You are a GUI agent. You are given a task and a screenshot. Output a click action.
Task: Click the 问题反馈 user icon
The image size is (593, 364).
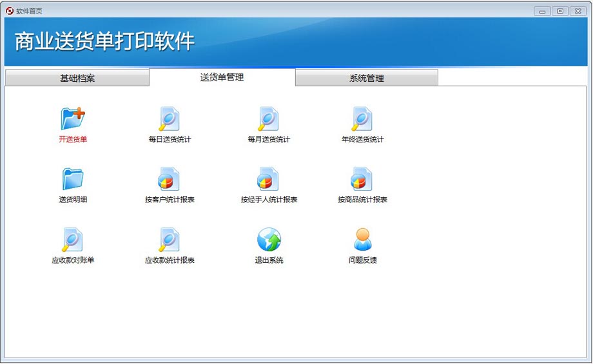point(363,239)
